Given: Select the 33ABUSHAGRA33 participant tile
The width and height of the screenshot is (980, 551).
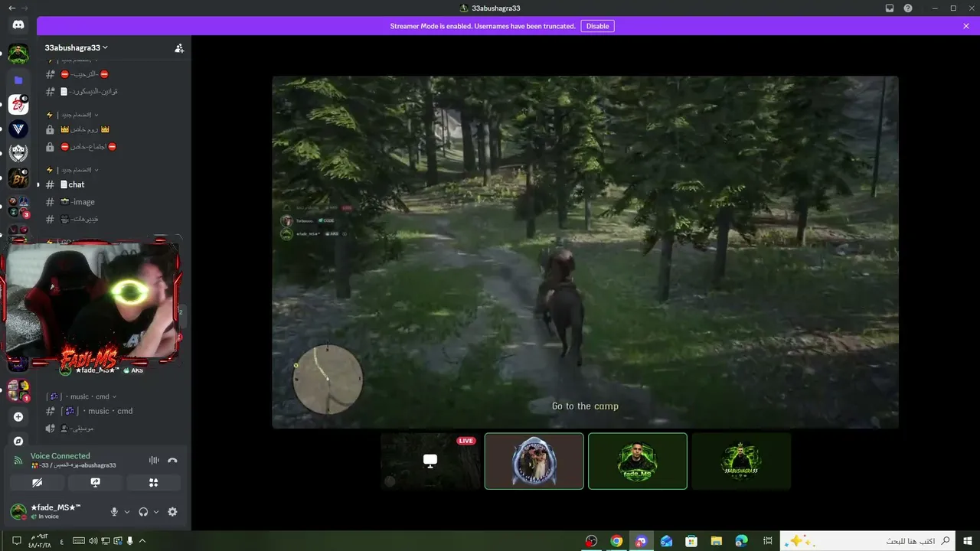Looking at the screenshot, I should pyautogui.click(x=741, y=461).
